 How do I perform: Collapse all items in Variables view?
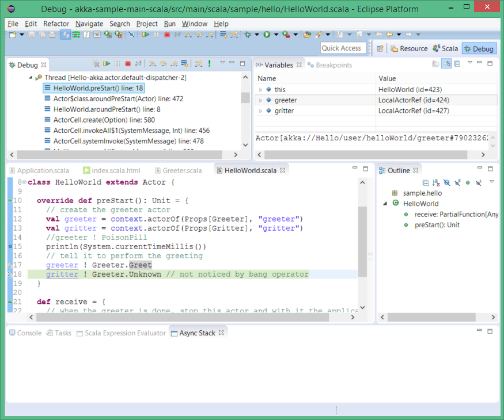457,64
